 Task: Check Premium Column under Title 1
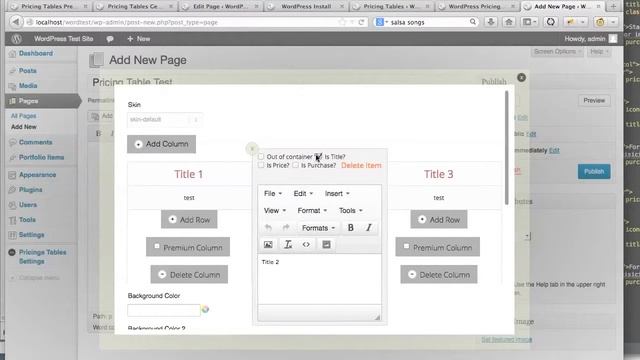tap(157, 246)
